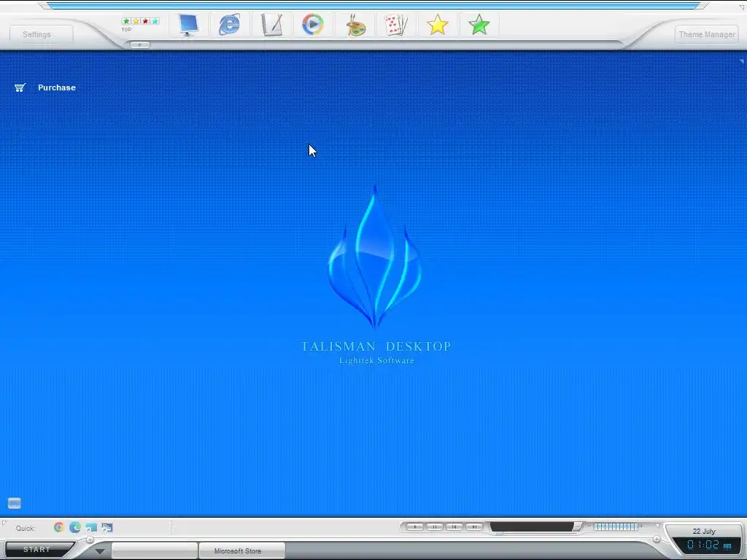747x560 pixels.
Task: Open the notepad with pen icon
Action: click(x=271, y=25)
